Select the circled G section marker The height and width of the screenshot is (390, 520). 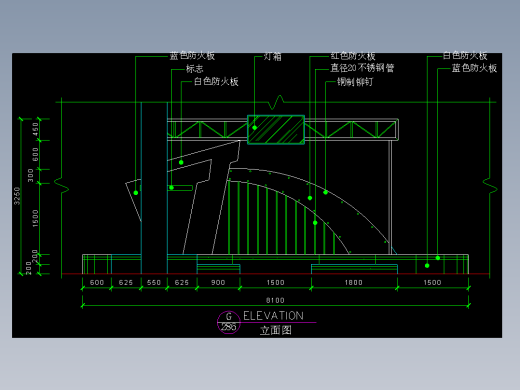[x=229, y=322]
